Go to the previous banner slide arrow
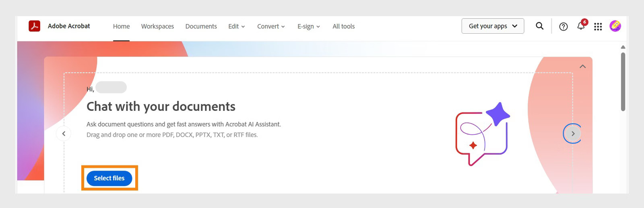The image size is (644, 208). point(64,134)
